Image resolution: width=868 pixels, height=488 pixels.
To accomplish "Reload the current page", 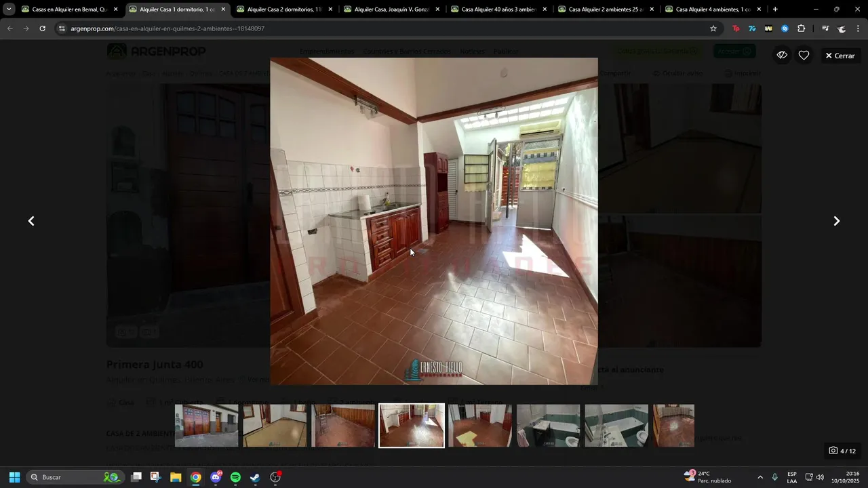I will coord(42,28).
